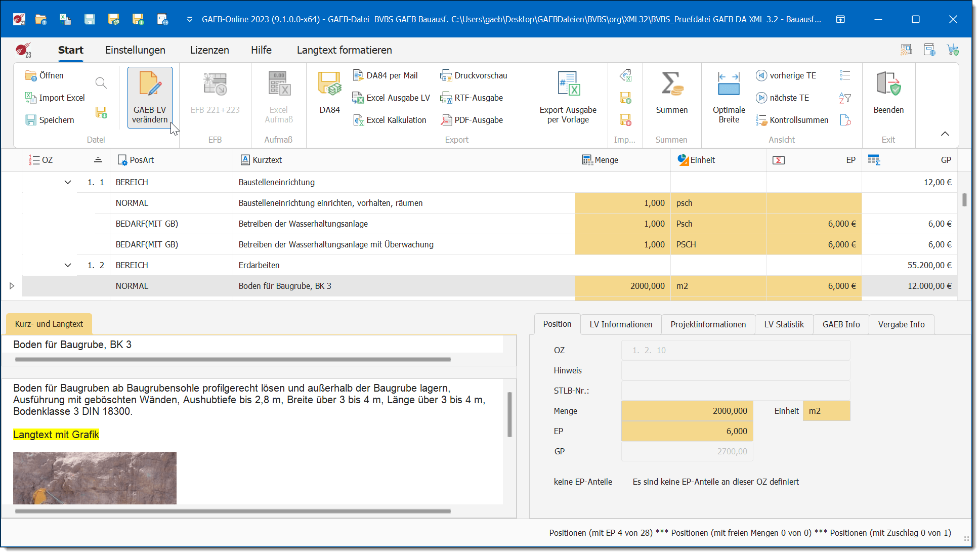
Task: Collapse the Erdarbeiten section 1.2
Action: (x=68, y=265)
